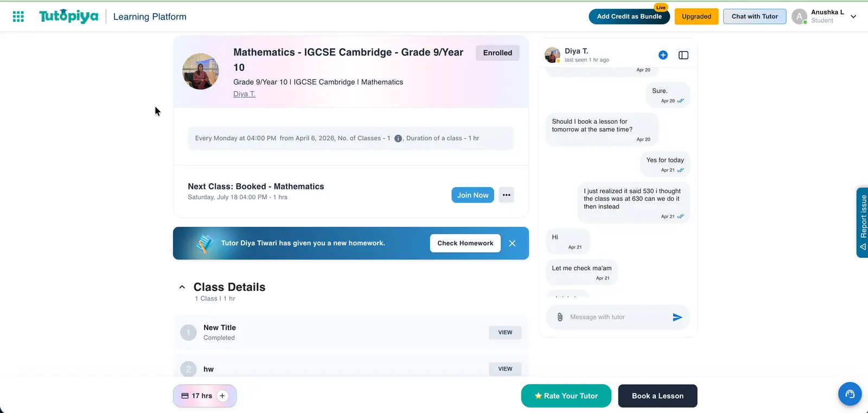Click Book a Lesson button
This screenshot has height=413, width=868.
tap(658, 396)
